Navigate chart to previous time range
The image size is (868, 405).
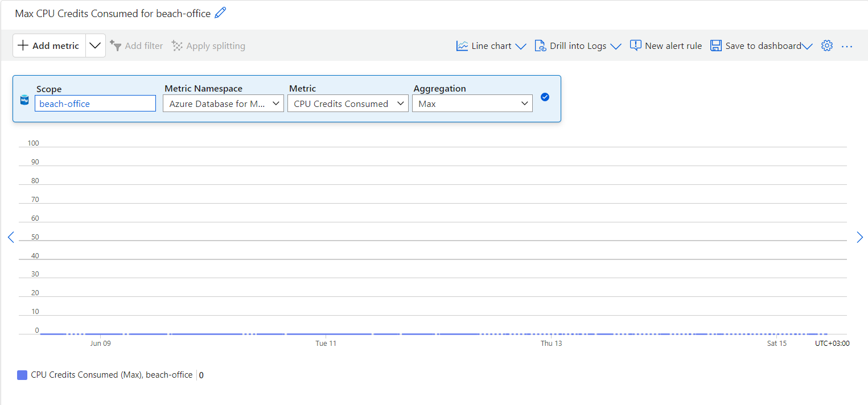click(x=10, y=237)
